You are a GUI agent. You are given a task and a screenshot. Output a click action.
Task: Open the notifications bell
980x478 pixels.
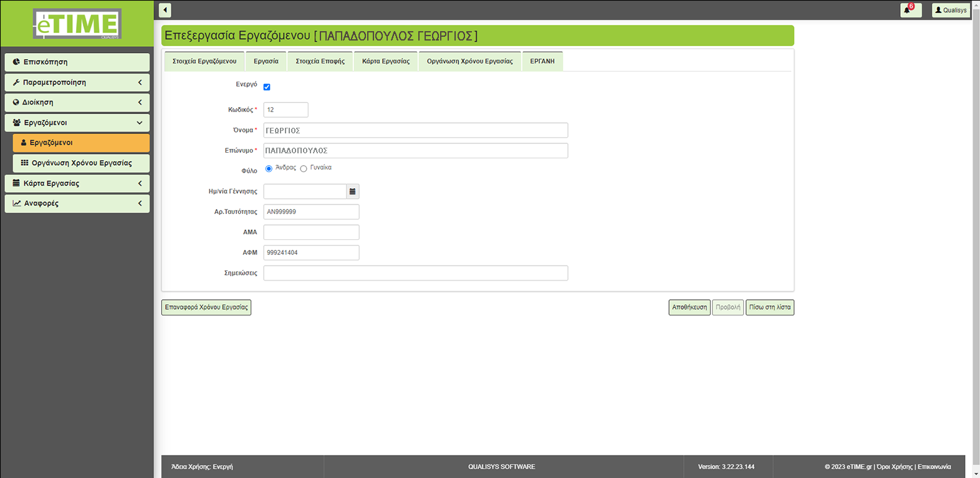click(x=911, y=10)
